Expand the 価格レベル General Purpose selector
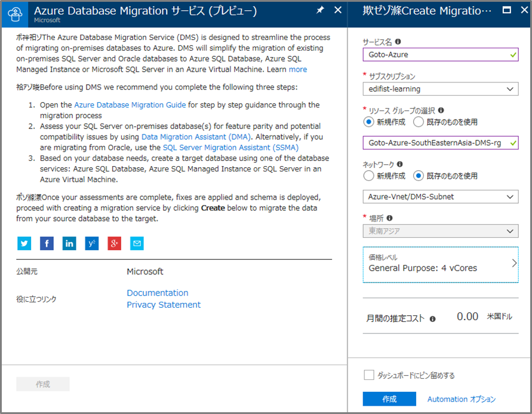The image size is (532, 414). pyautogui.click(x=440, y=264)
